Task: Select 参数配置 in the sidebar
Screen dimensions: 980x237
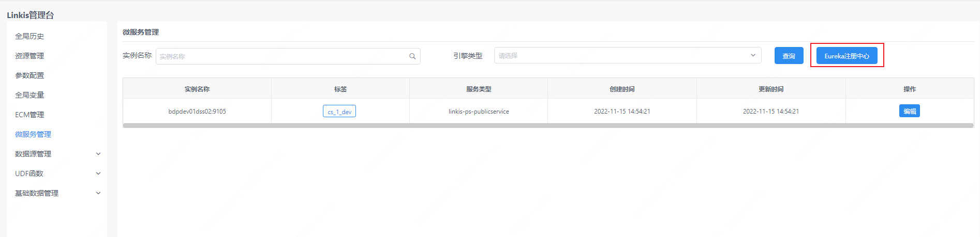Action: pos(29,75)
